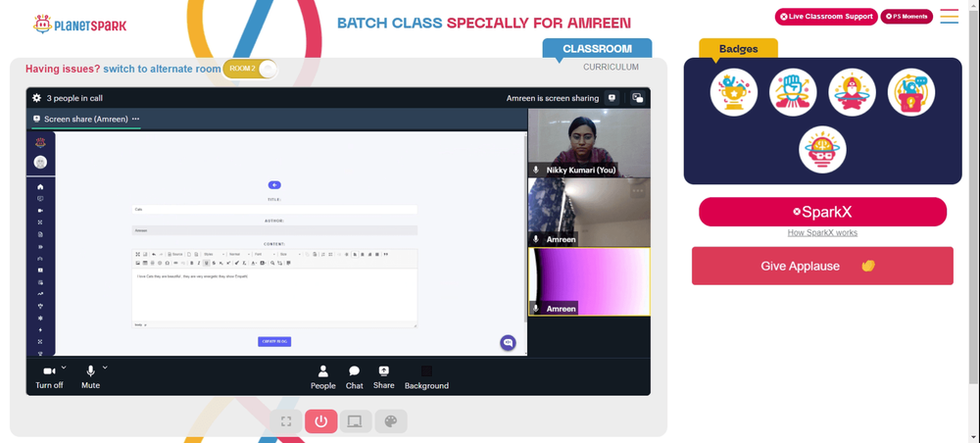Click "Amreen is screen sharing" text
The image size is (980, 443).
pos(553,98)
